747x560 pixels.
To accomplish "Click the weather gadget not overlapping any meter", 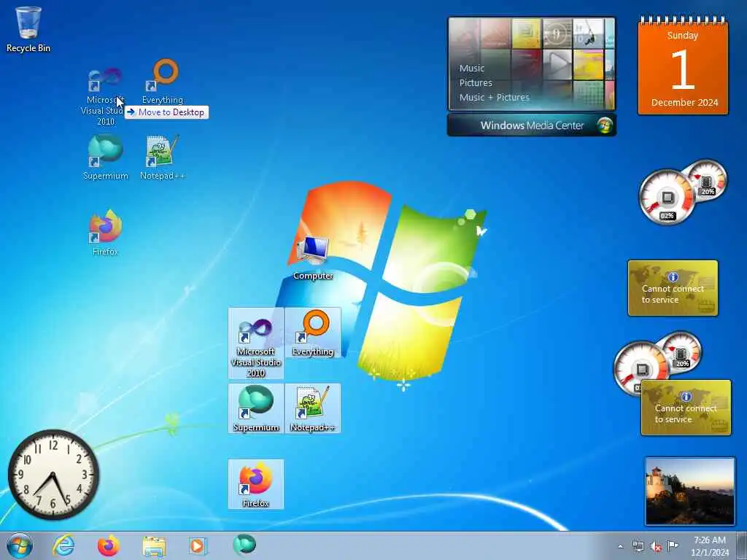I will point(673,288).
